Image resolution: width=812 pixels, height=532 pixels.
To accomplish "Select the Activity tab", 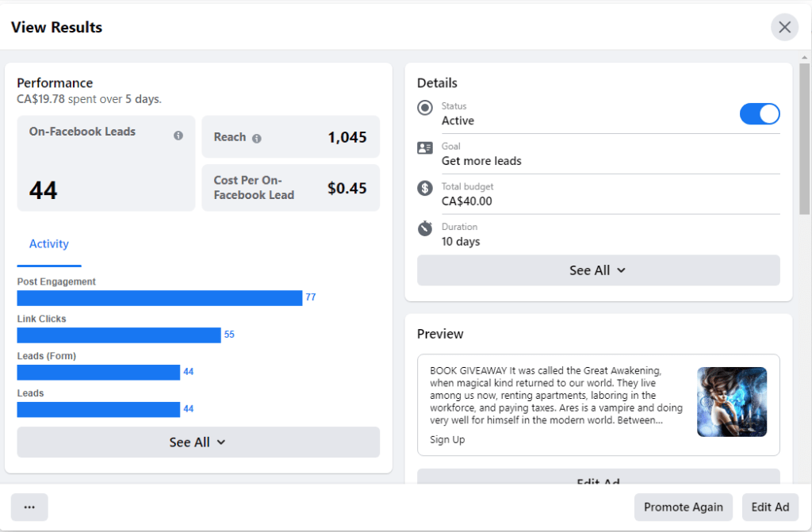I will 49,244.
